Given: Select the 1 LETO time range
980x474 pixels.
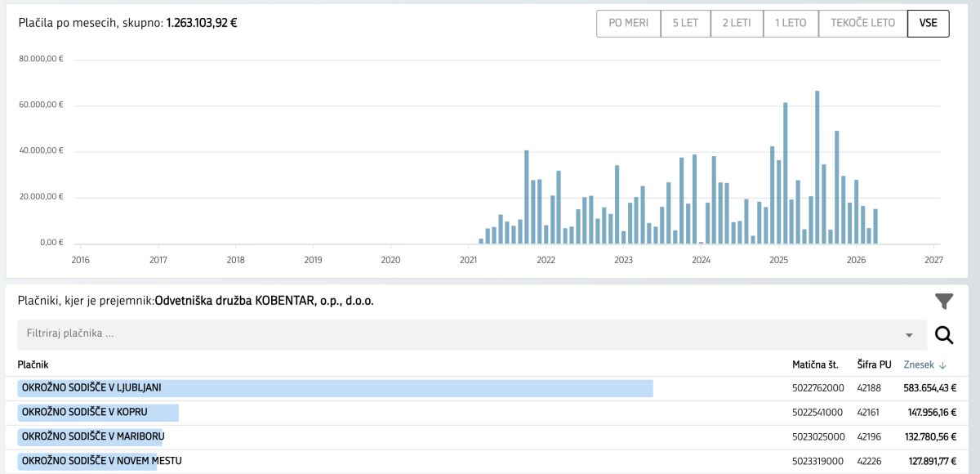Looking at the screenshot, I should coord(790,23).
